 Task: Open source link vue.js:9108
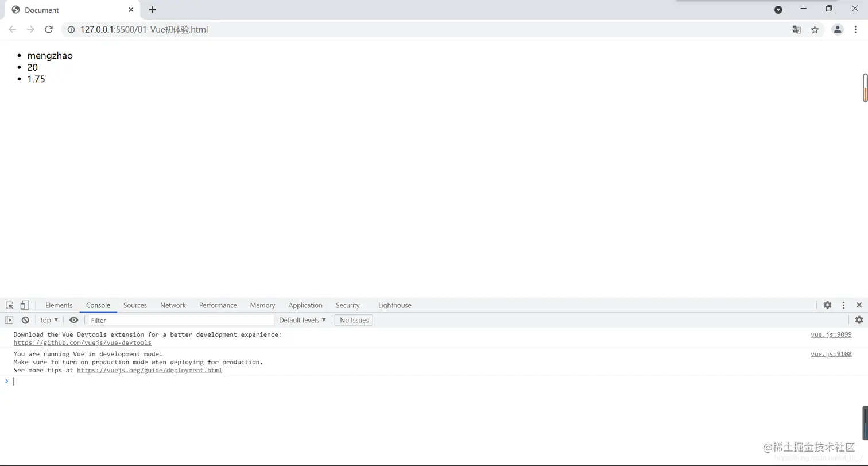pyautogui.click(x=831, y=354)
